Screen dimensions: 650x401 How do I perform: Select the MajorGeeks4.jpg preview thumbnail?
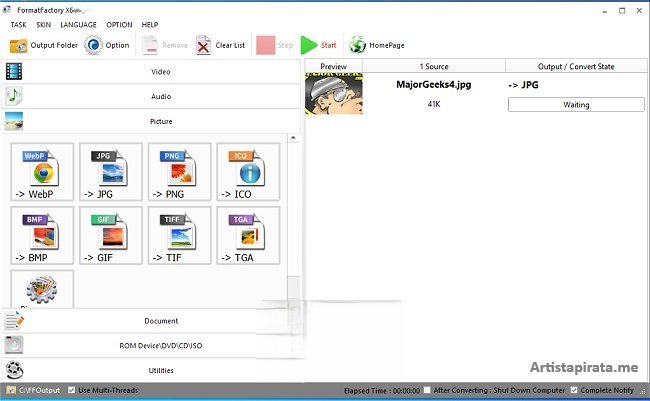(x=334, y=94)
